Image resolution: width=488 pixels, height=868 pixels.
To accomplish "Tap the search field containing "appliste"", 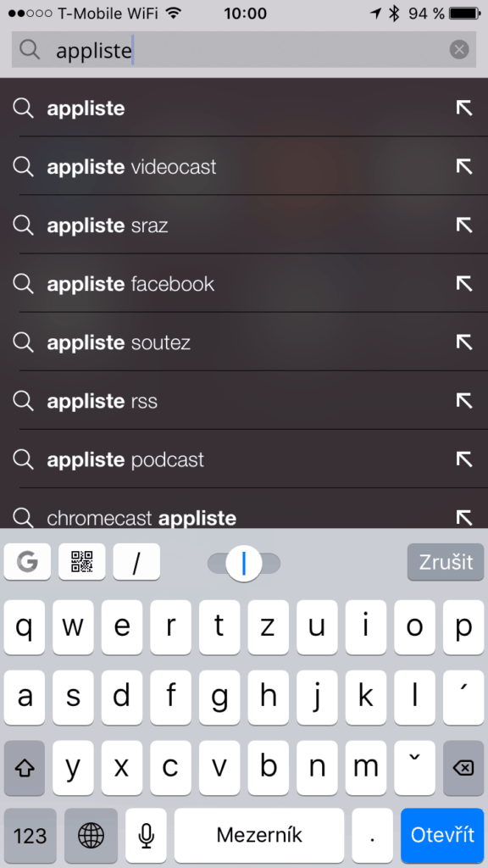I will click(x=244, y=50).
